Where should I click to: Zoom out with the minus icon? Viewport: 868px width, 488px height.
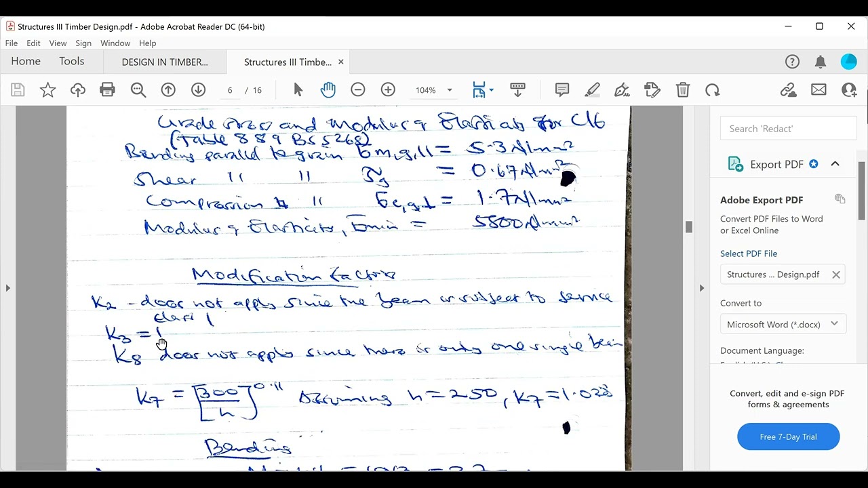pyautogui.click(x=358, y=90)
